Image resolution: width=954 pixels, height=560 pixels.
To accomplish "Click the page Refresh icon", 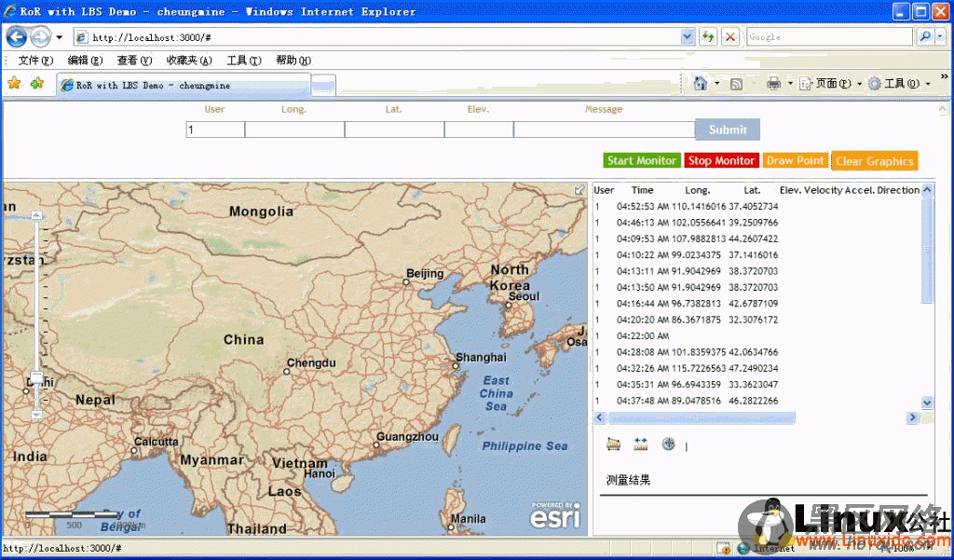I will click(708, 37).
